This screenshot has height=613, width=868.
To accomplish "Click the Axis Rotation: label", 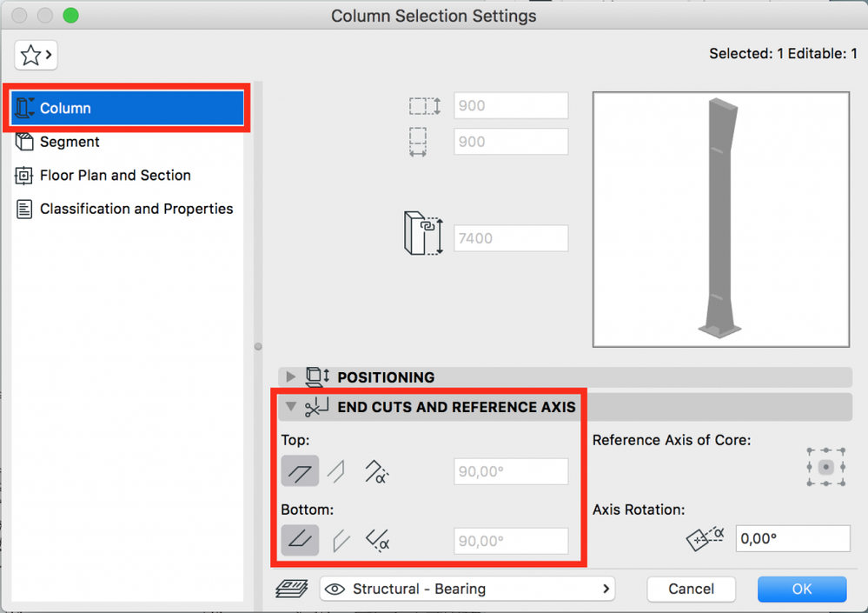I will pyautogui.click(x=639, y=510).
